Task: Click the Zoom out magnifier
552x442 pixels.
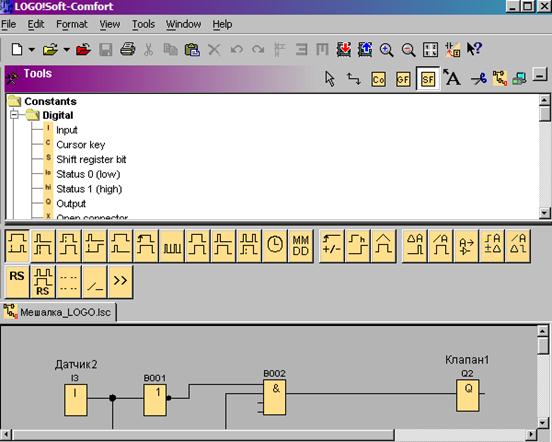Action: tap(408, 50)
